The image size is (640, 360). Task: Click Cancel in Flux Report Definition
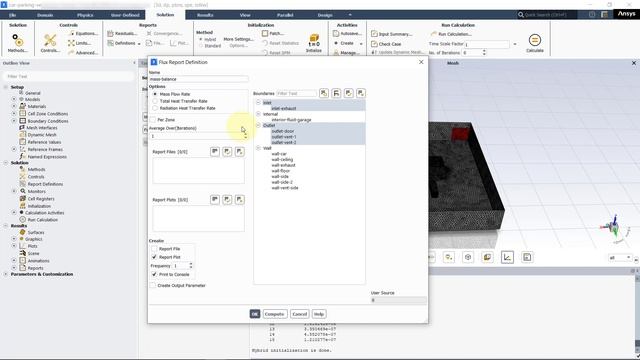coord(300,314)
